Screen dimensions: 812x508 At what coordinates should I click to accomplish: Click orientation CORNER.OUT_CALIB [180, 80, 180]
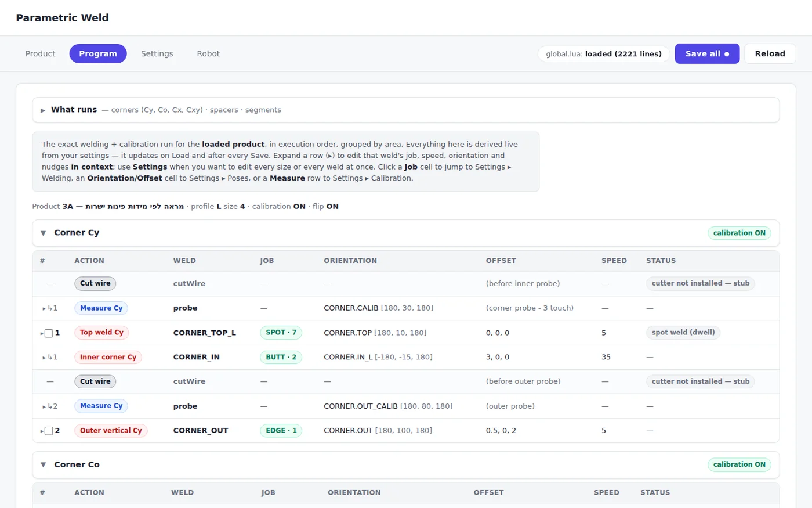pyautogui.click(x=388, y=406)
